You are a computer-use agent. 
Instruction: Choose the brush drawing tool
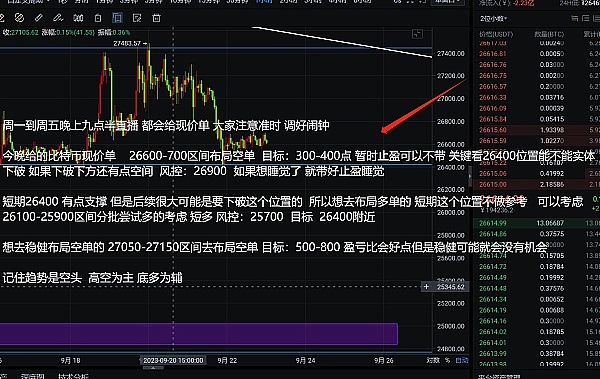[x=58, y=18]
